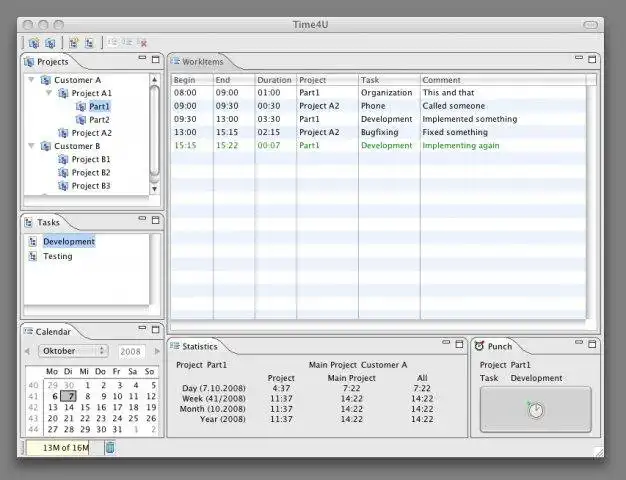Select Part1 under Project A1 in tree
Viewport: 626px width, 480px height.
(99, 107)
